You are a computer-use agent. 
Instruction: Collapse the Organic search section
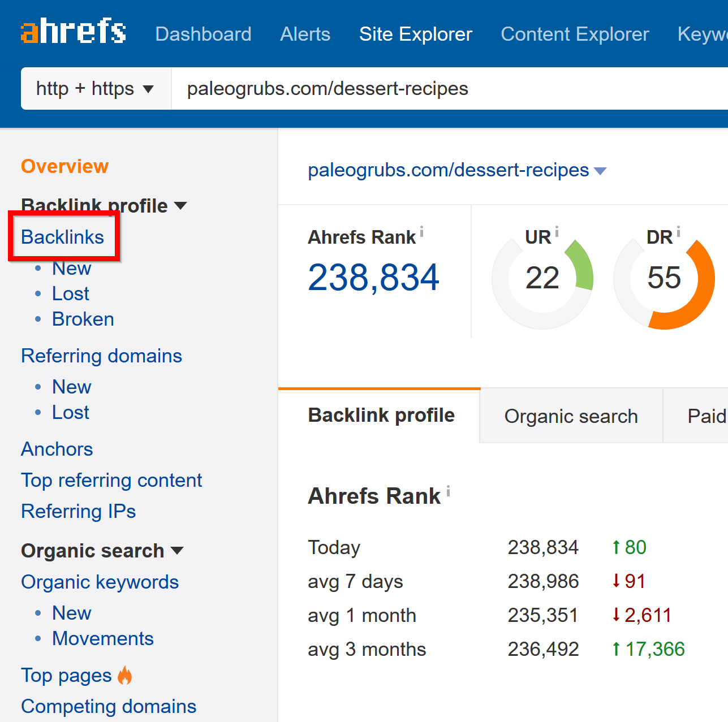coord(178,550)
